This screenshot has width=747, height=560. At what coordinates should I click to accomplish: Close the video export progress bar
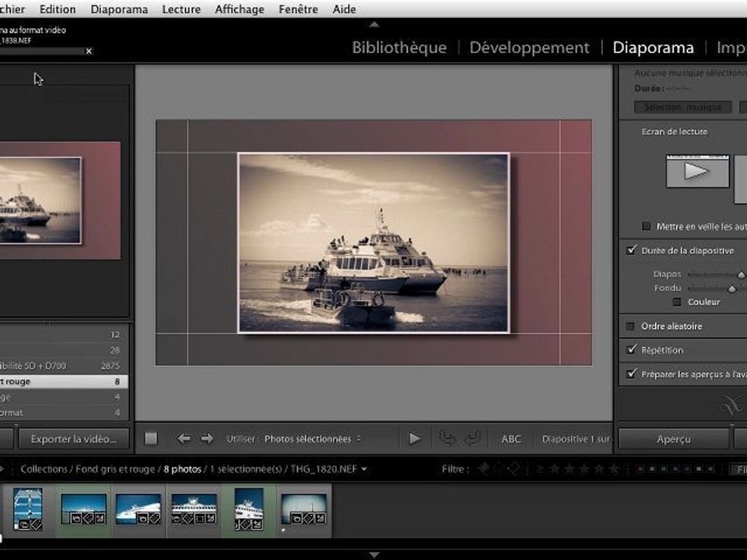point(89,51)
